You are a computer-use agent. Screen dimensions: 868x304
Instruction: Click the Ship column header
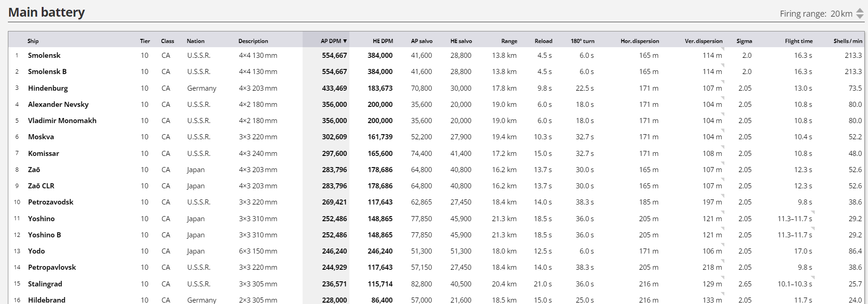click(33, 41)
